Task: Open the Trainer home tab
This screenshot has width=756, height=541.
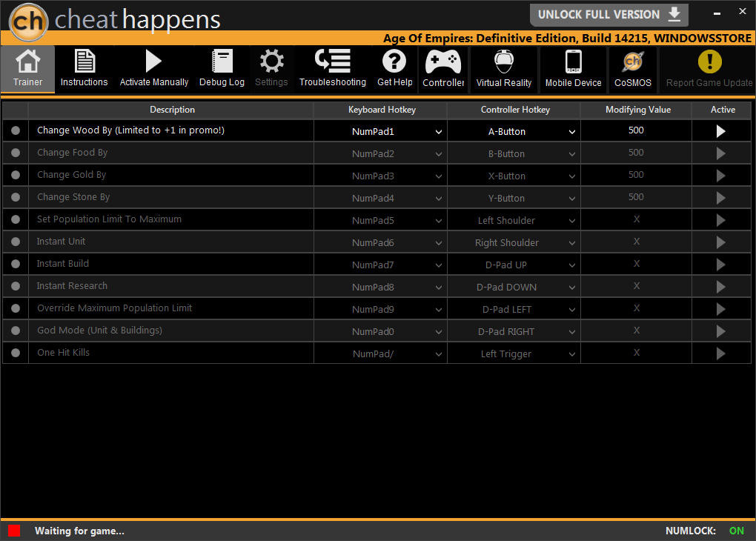Action: pyautogui.click(x=27, y=68)
